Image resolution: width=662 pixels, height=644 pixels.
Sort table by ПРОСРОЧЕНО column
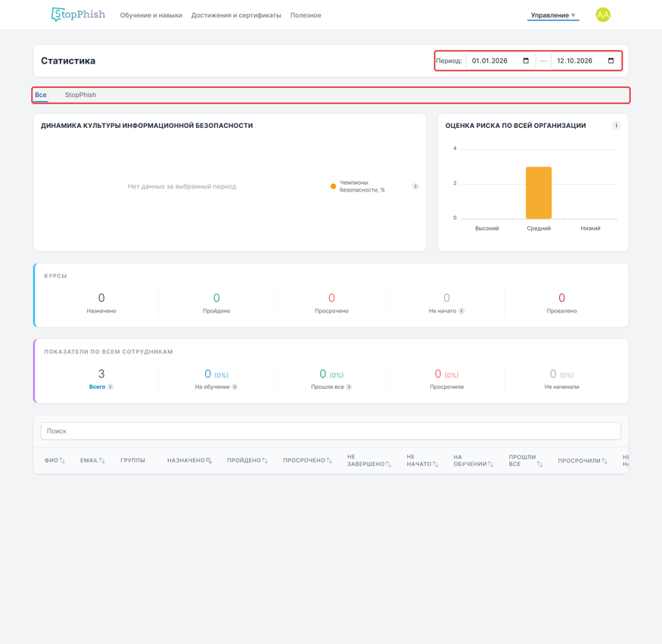tap(329, 460)
